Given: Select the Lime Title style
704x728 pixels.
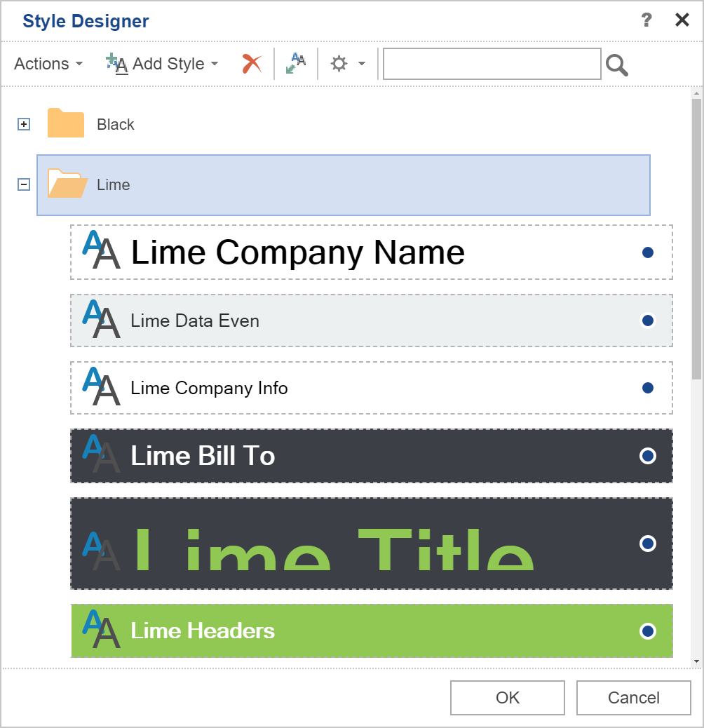Looking at the screenshot, I should point(371,544).
